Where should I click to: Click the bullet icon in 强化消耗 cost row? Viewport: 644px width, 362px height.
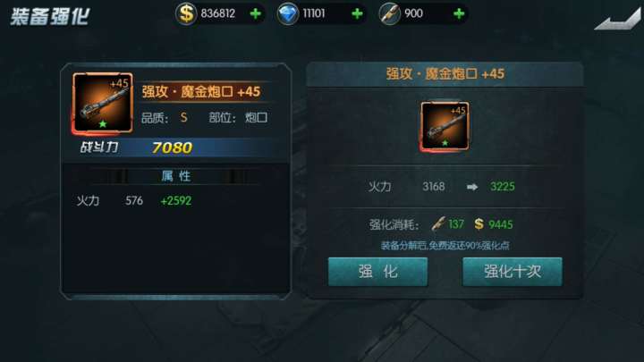437,224
